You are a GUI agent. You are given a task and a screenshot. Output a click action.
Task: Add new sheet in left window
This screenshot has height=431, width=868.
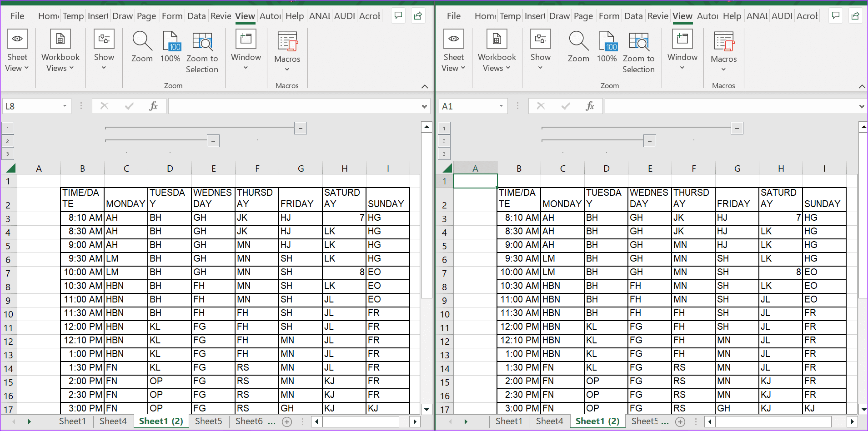[287, 422]
